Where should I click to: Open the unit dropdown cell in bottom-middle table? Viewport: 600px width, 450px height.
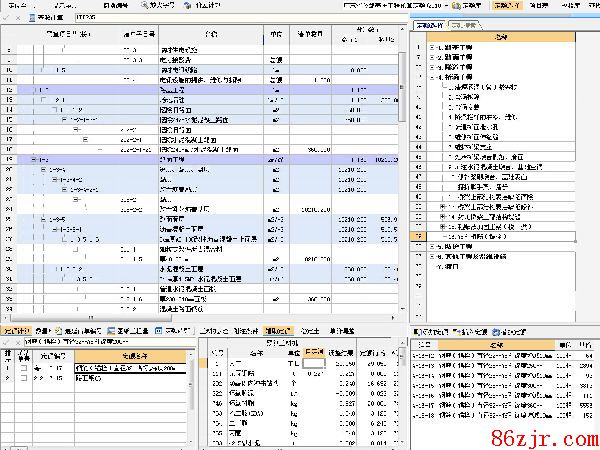point(294,365)
